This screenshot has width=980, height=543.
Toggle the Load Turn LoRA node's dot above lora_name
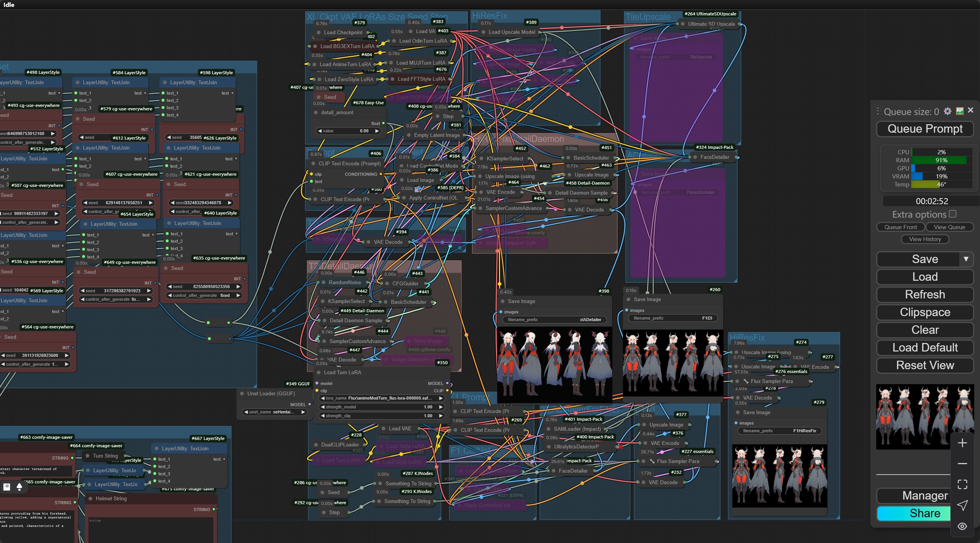pyautogui.click(x=319, y=373)
